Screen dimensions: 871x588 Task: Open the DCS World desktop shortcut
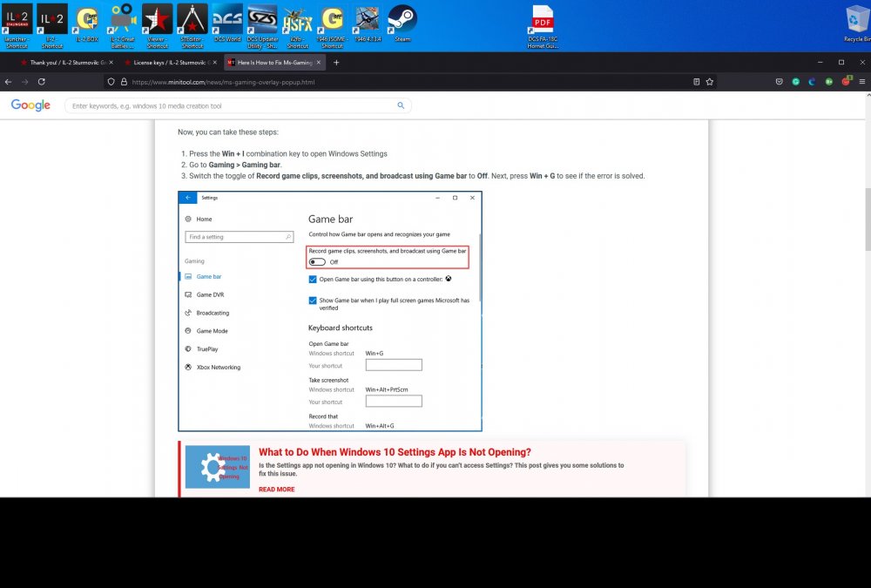227,21
